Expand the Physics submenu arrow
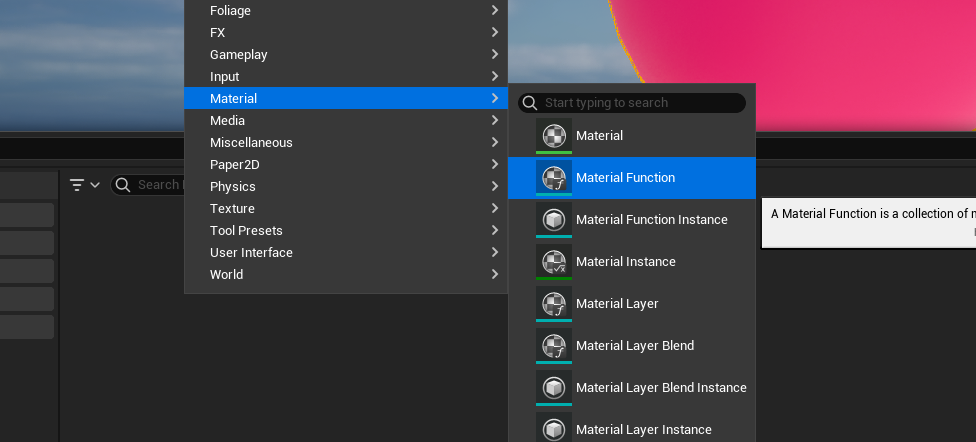 click(x=495, y=186)
